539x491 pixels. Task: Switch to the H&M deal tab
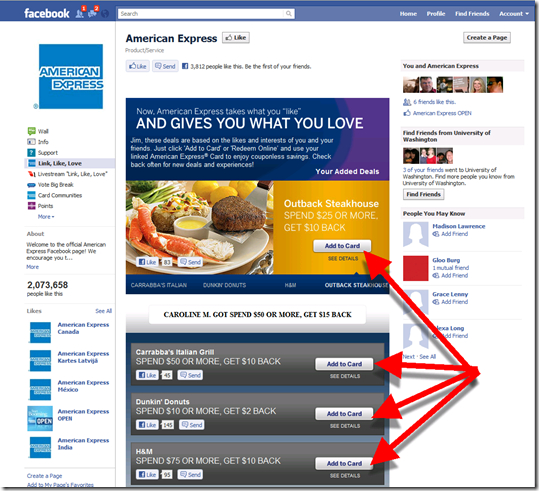290,285
